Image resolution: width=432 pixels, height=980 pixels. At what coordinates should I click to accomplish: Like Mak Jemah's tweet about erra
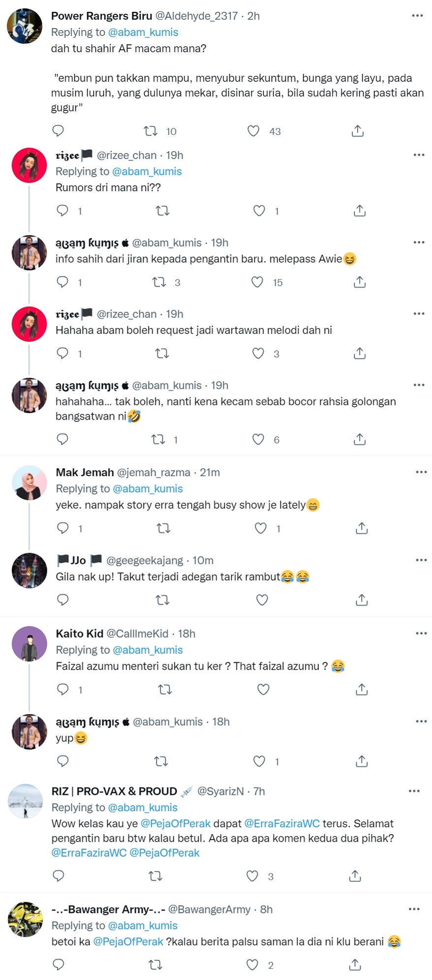pyautogui.click(x=260, y=528)
